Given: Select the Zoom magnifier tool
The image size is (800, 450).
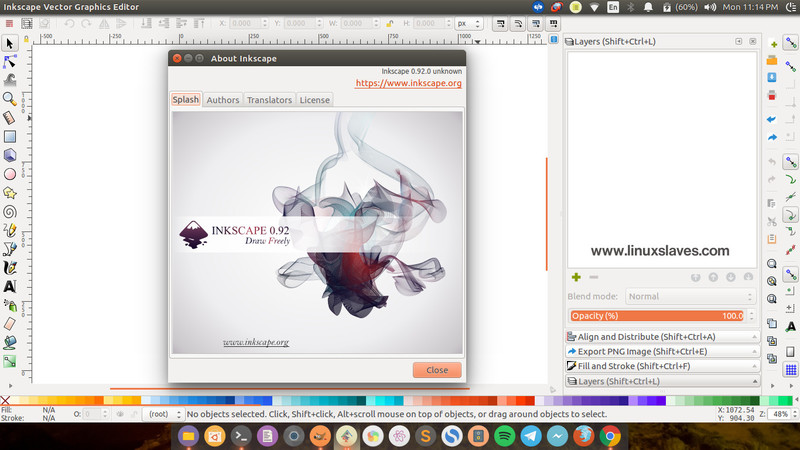Looking at the screenshot, I should tap(10, 99).
